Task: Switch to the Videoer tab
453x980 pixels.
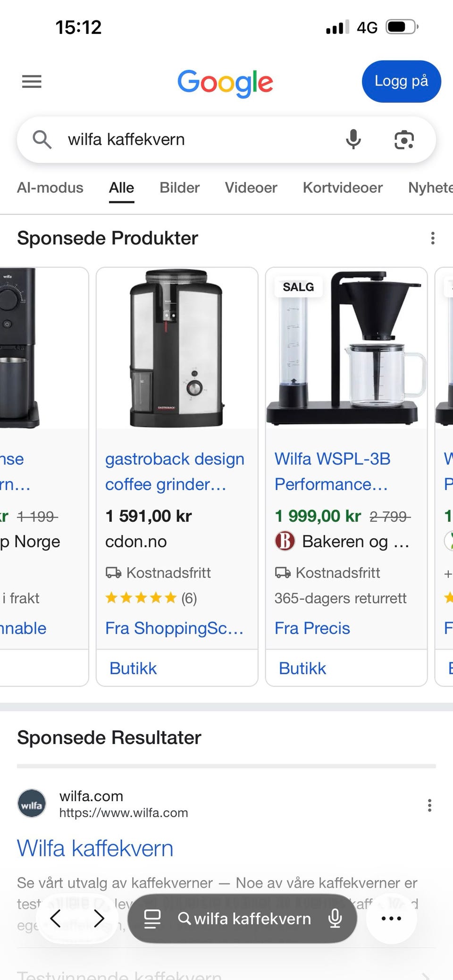Action: pos(251,188)
